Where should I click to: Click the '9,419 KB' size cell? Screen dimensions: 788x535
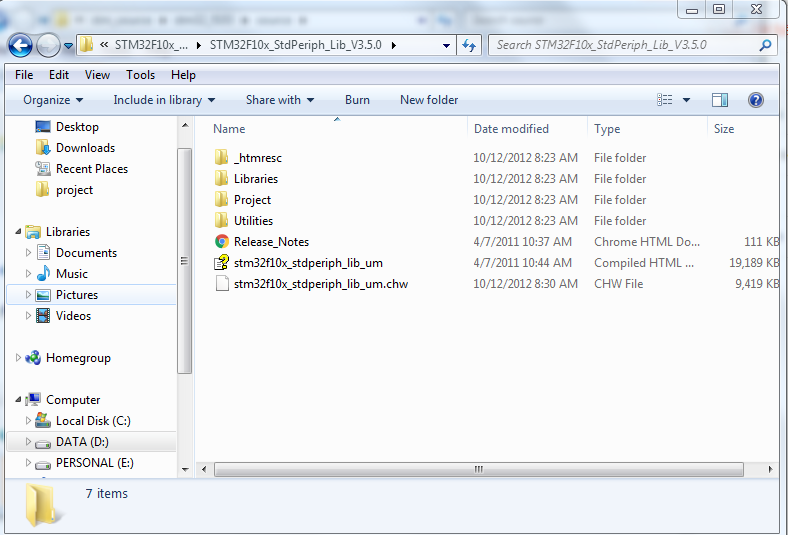tap(757, 284)
